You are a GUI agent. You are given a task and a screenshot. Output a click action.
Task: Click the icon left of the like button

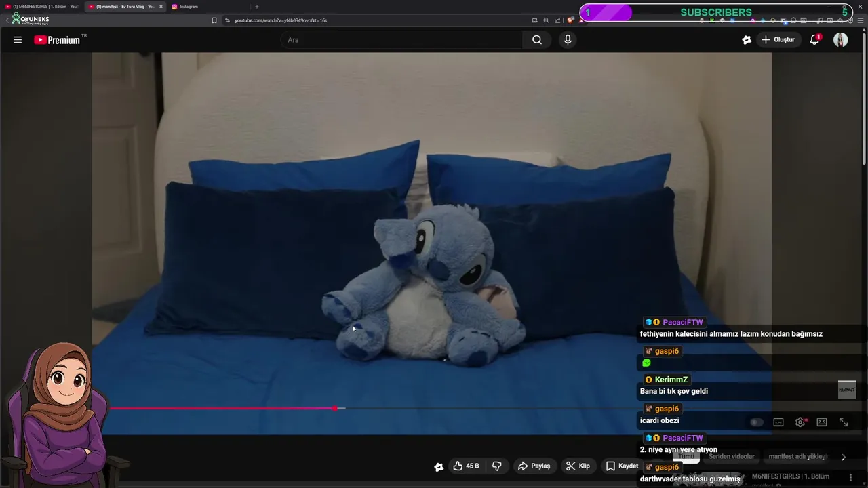[439, 466]
